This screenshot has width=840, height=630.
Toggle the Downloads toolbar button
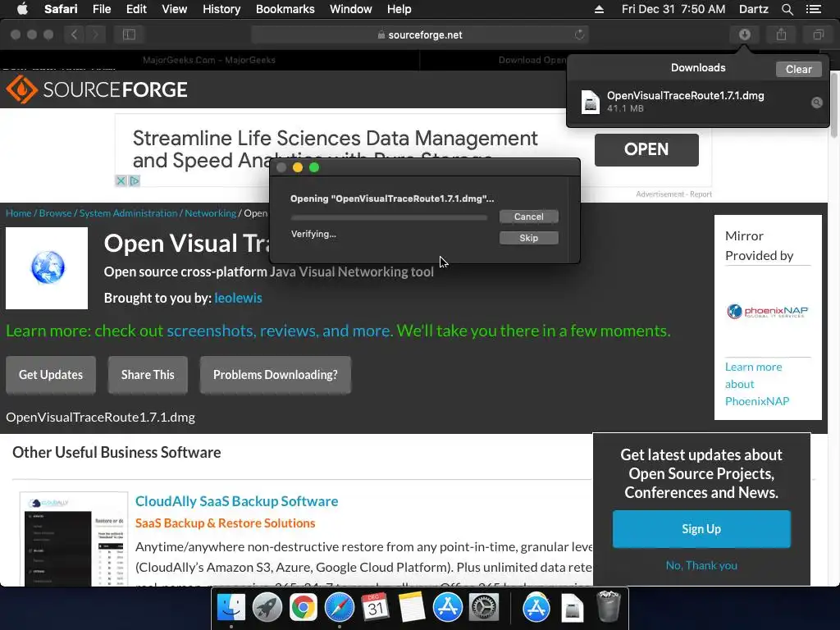745,34
